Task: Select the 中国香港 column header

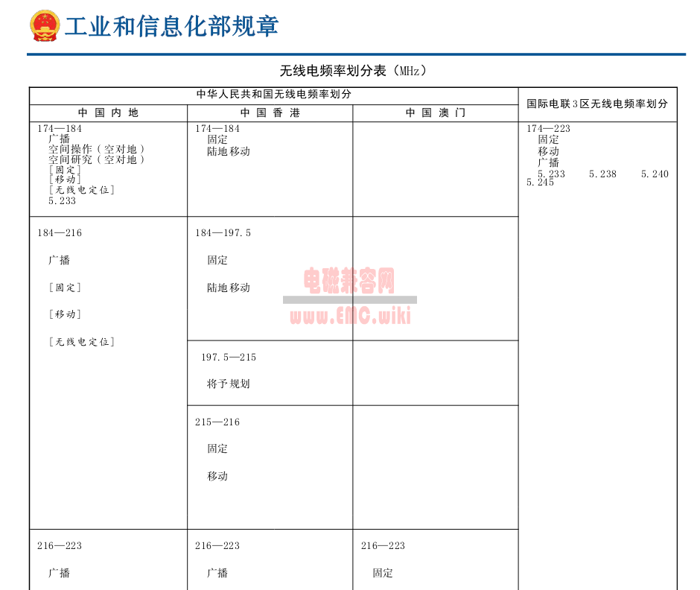Action: (270, 112)
